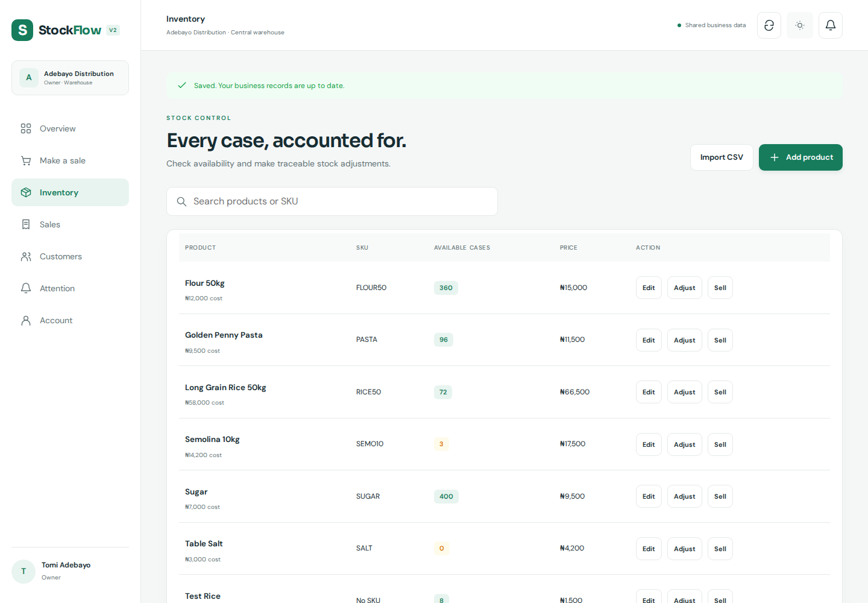
Task: Open Customers section
Action: point(70,256)
